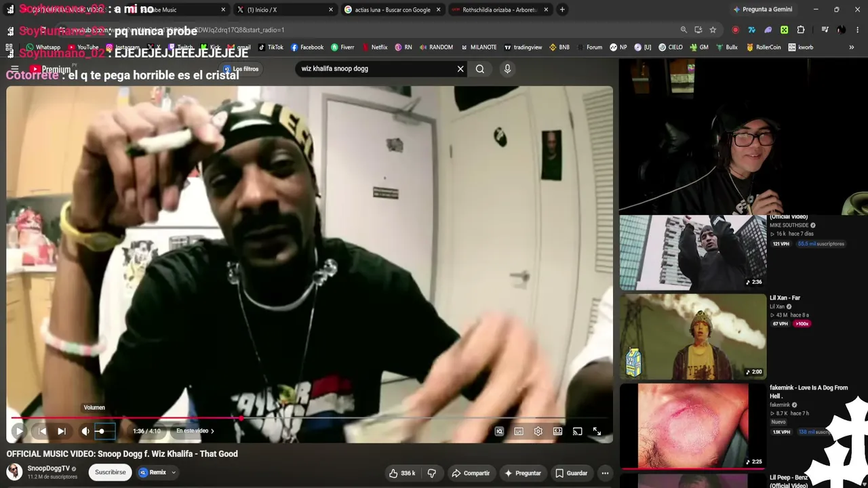The height and width of the screenshot is (488, 868).
Task: Click the video title 'That Good'
Action: pos(122,454)
